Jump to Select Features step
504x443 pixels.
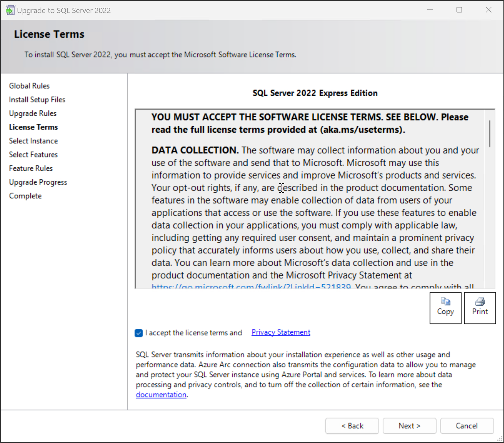(x=33, y=155)
